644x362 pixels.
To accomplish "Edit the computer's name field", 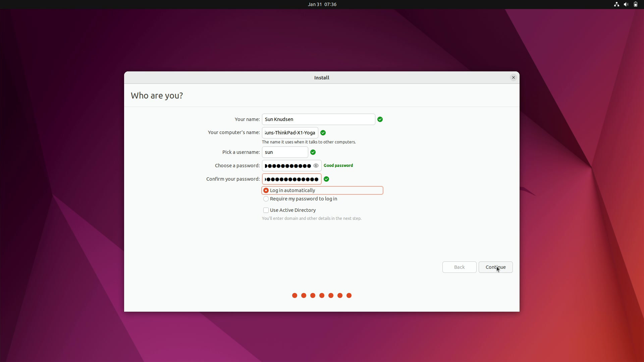I will pos(290,133).
